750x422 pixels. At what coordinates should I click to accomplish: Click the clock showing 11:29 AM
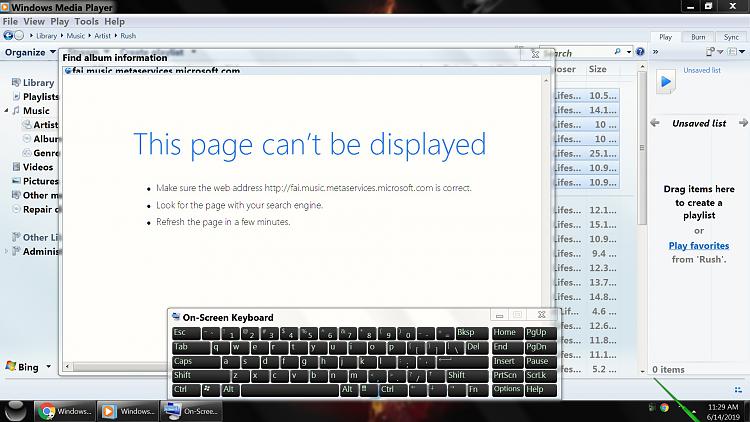pos(723,407)
